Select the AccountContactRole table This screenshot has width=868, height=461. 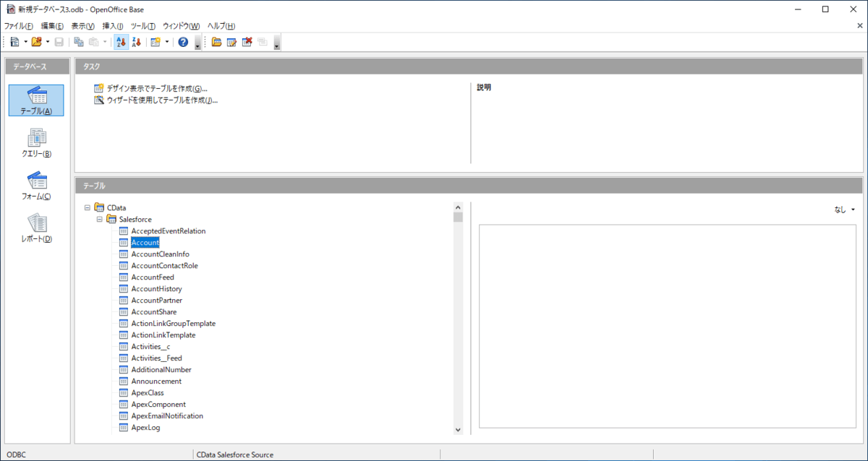coord(164,265)
